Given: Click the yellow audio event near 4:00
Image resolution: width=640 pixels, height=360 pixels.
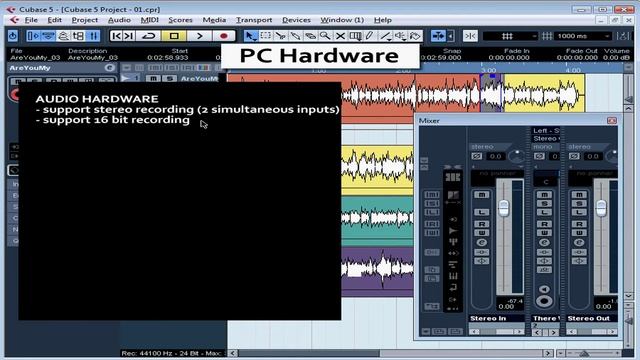Looking at the screenshot, I should tap(544, 93).
